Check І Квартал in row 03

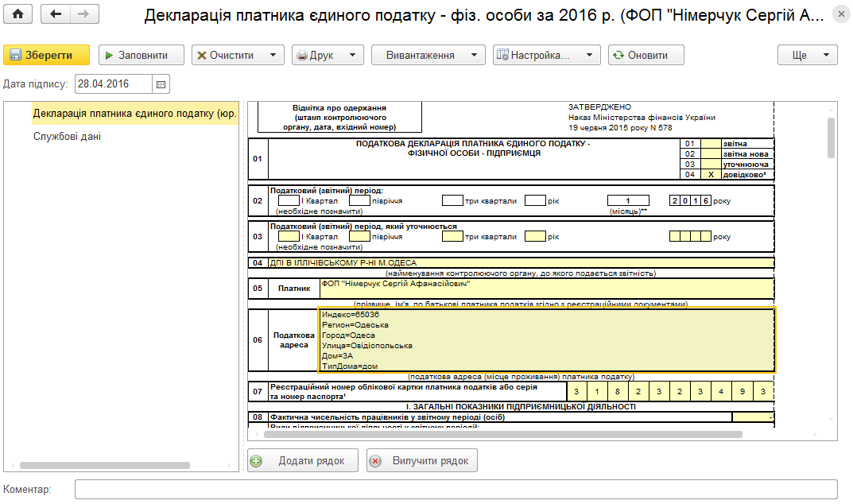[289, 236]
